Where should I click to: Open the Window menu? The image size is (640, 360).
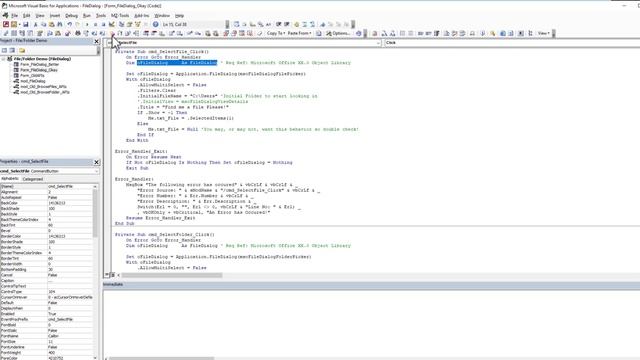162,16
